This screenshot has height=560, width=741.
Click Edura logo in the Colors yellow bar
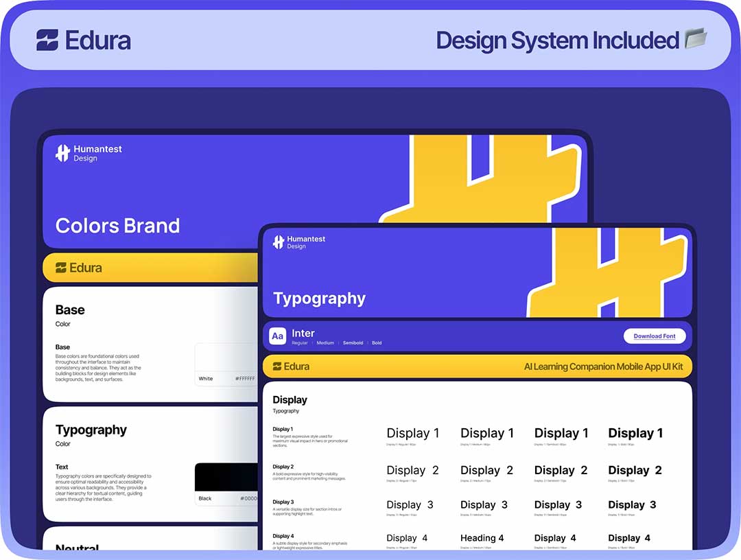61,268
